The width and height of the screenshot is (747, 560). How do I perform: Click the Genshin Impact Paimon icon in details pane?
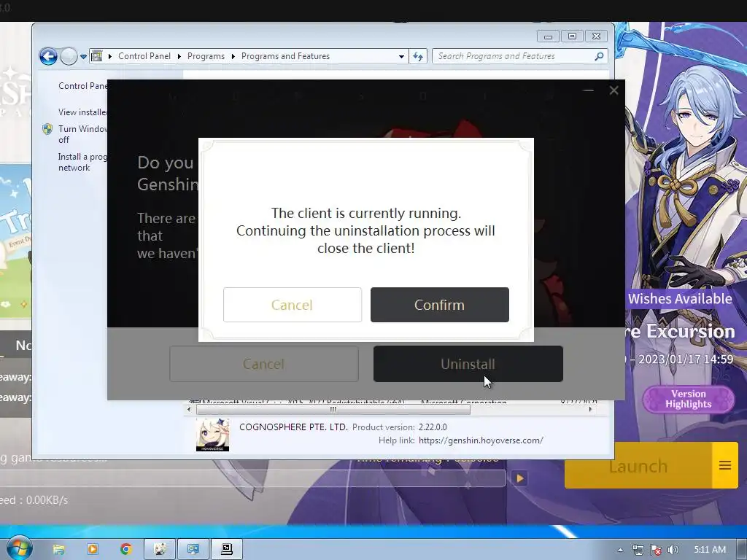212,435
